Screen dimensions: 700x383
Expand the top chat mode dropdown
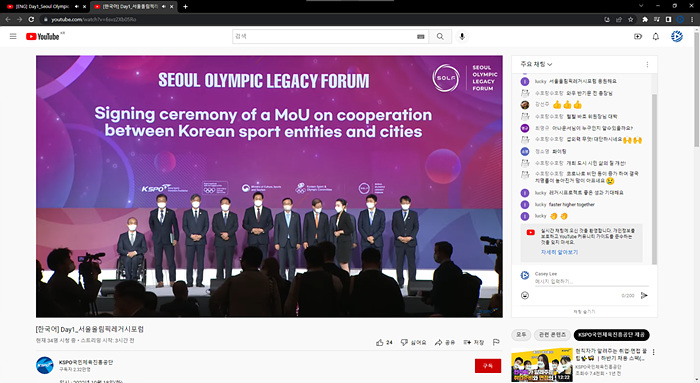coord(536,65)
